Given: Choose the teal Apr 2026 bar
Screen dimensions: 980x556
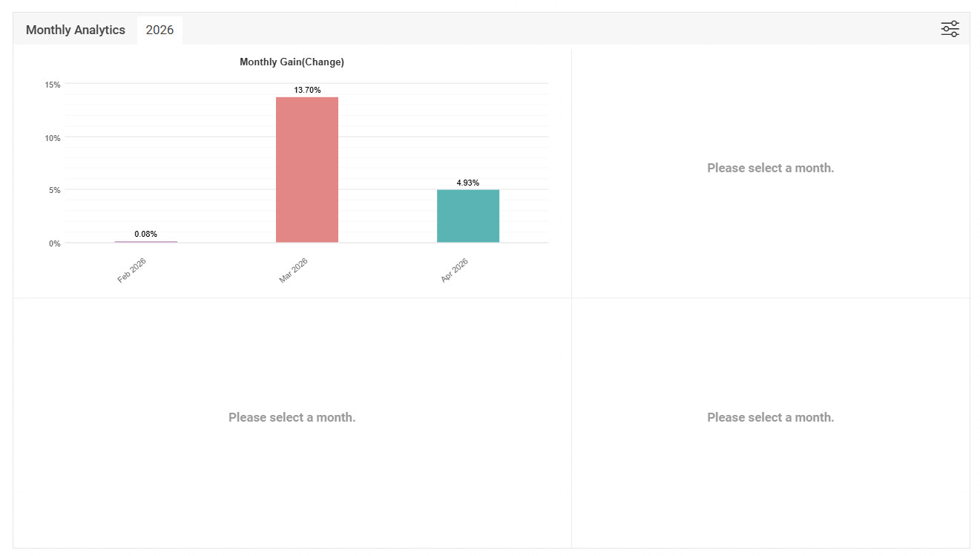Looking at the screenshot, I should (468, 216).
